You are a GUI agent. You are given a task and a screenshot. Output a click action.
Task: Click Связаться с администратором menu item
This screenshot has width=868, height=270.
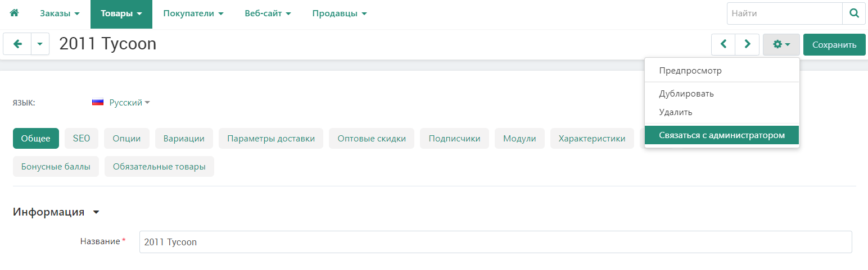(x=722, y=135)
